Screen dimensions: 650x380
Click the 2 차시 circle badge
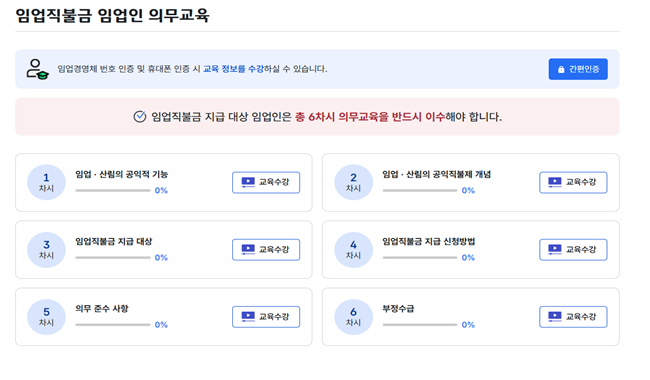click(353, 182)
